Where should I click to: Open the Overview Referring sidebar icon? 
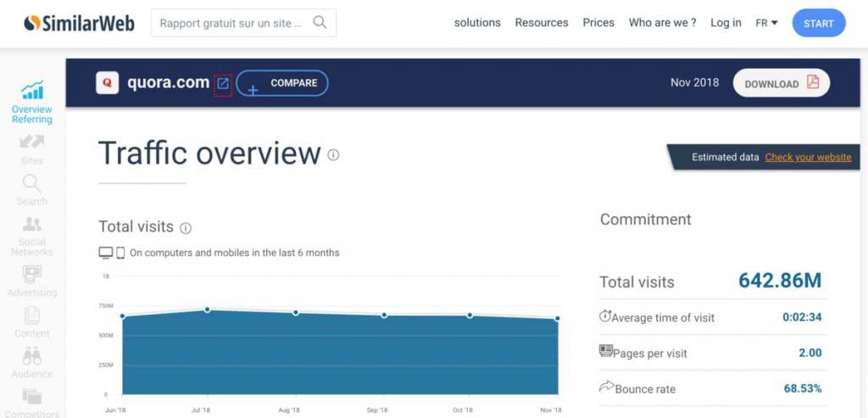pos(32,90)
